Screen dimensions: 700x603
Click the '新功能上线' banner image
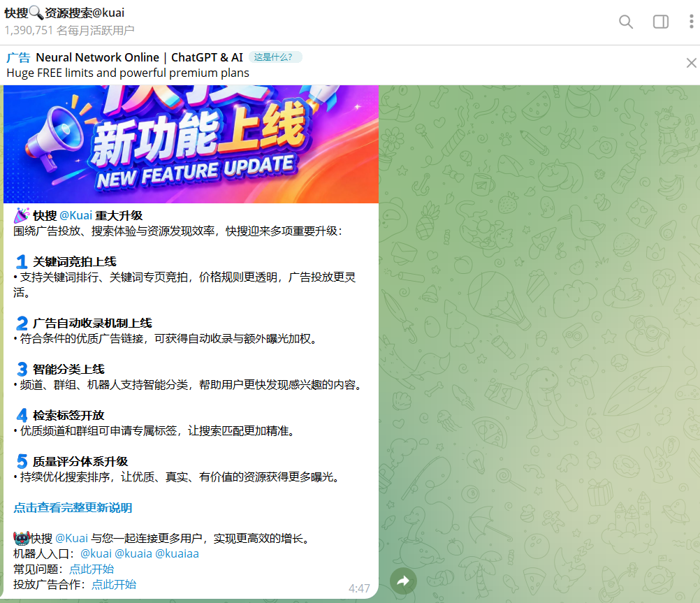click(191, 144)
